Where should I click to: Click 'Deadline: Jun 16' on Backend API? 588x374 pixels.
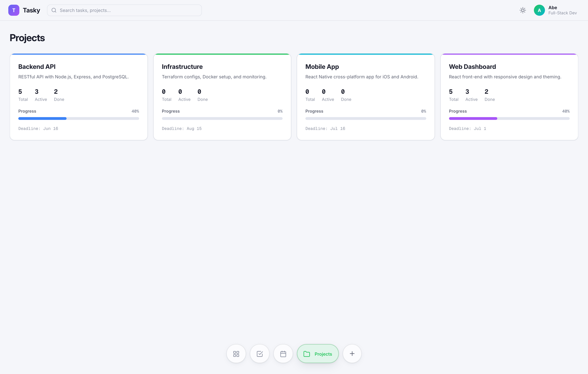pyautogui.click(x=38, y=129)
